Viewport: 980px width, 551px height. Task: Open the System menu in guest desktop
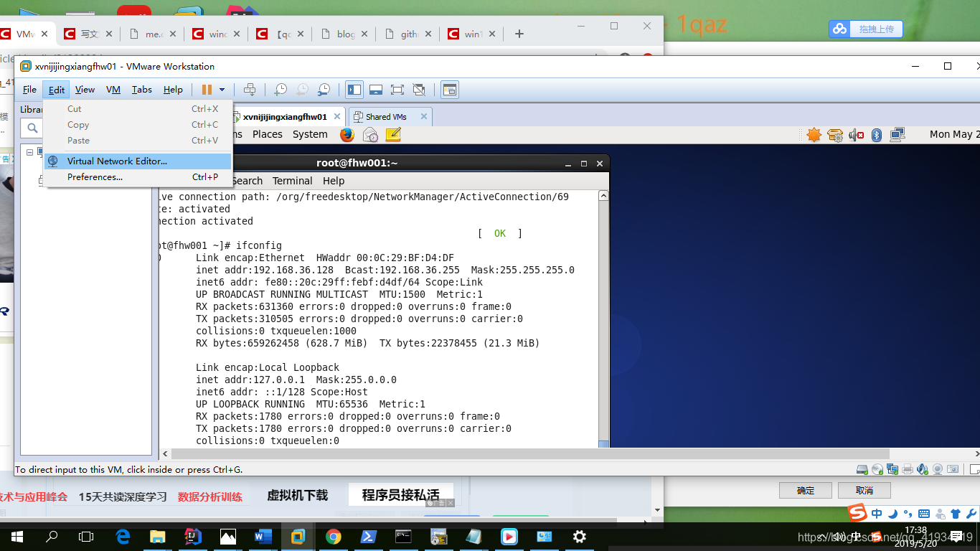coord(310,134)
